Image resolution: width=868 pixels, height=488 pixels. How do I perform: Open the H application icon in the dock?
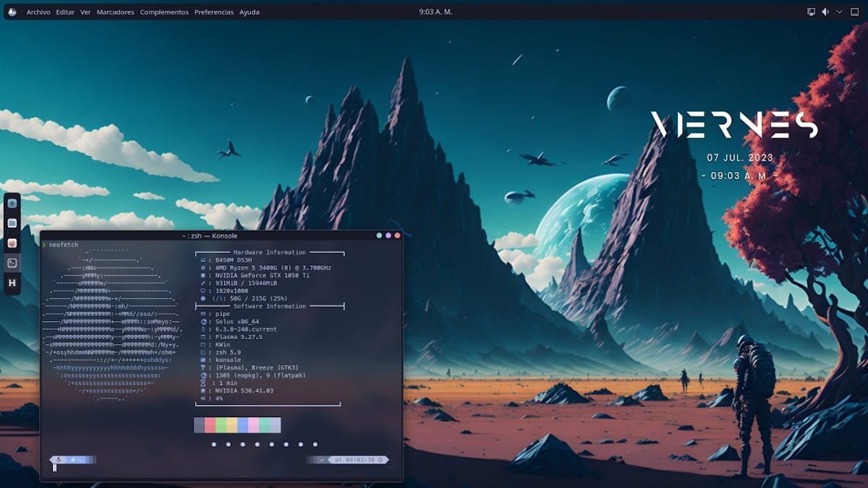point(12,283)
